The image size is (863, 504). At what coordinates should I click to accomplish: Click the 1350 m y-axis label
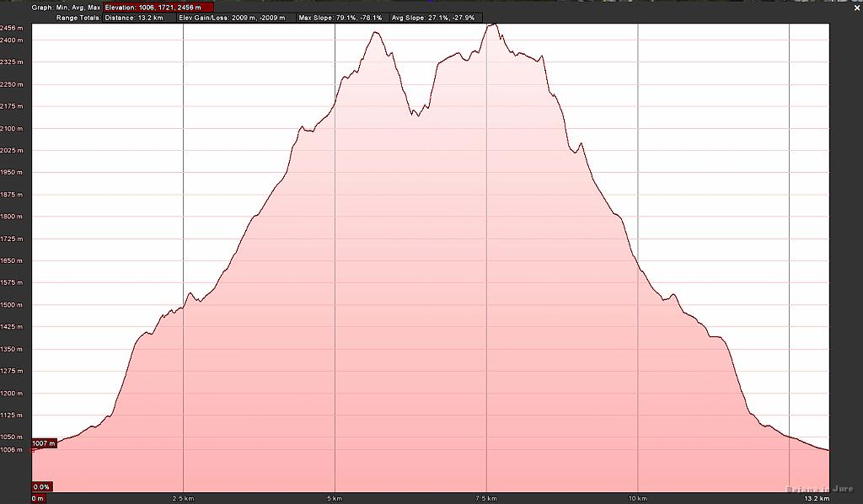(x=12, y=349)
